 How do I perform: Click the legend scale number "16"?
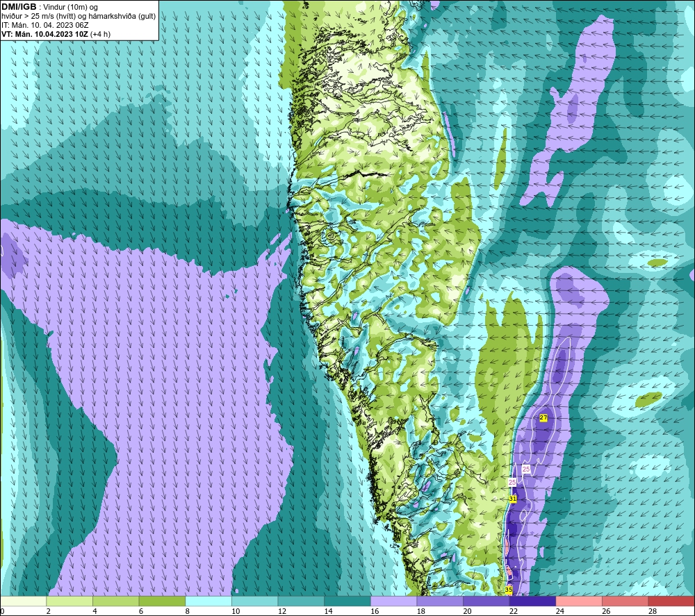point(375,611)
